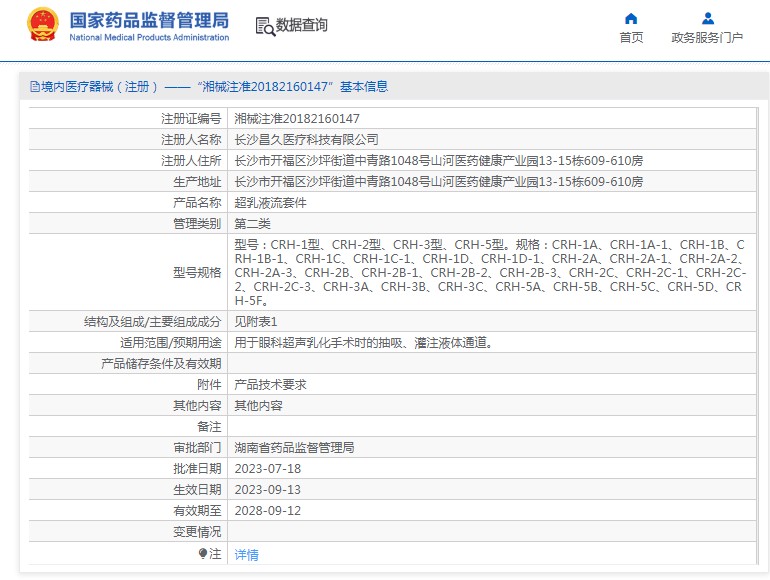Click 见附表1 structure value
Screen dimensions: 770x580
tap(256, 322)
